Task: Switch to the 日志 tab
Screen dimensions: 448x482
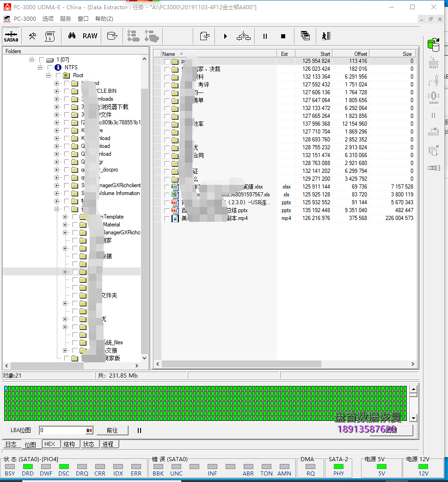Action: coord(11,444)
